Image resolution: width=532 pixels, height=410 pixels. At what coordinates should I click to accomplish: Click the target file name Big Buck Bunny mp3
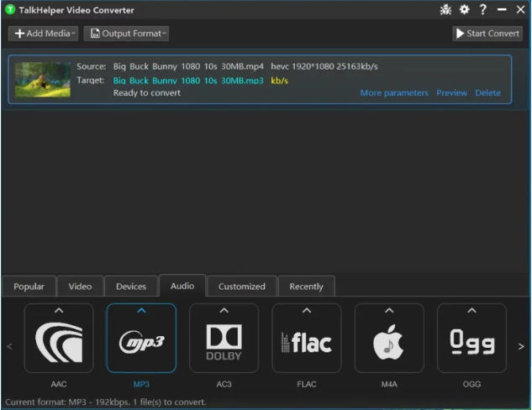coord(188,81)
